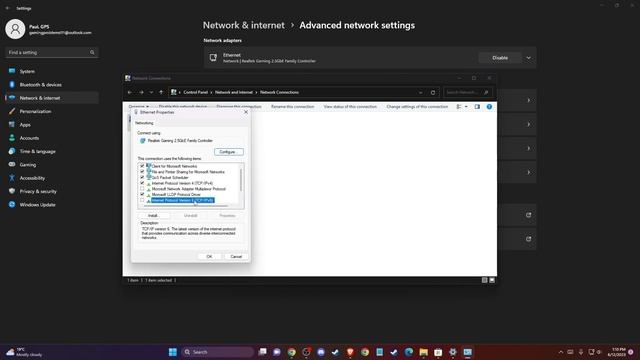Image resolution: width=640 pixels, height=360 pixels.
Task: Click the Configure button
Action: (229, 152)
